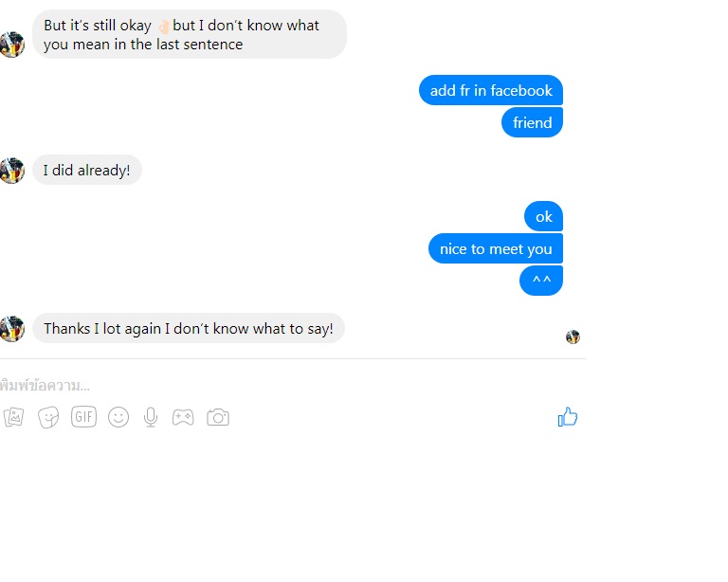
Task: Select the "nice to meet you" bubble
Action: [x=496, y=248]
